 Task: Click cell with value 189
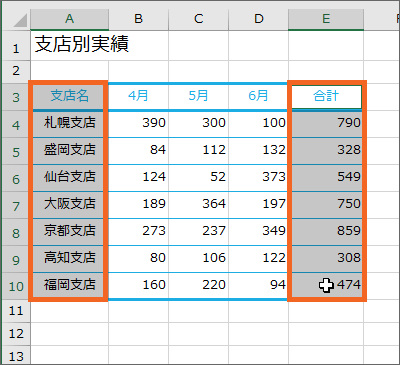pos(139,205)
